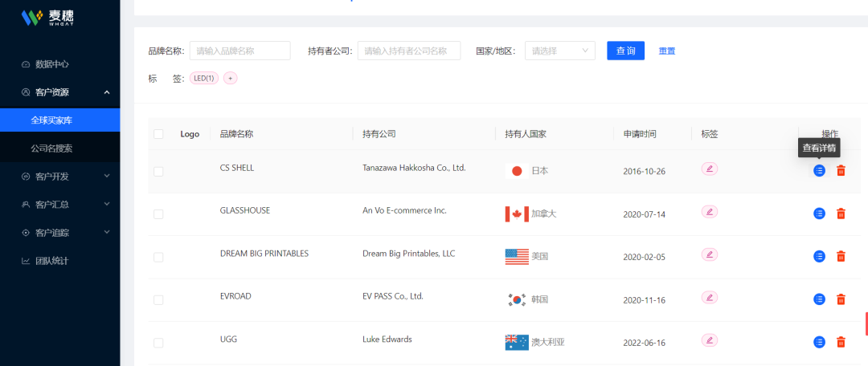Screen dimensions: 868x366
Task: Click into 持有者公司 input field
Action: tap(409, 51)
